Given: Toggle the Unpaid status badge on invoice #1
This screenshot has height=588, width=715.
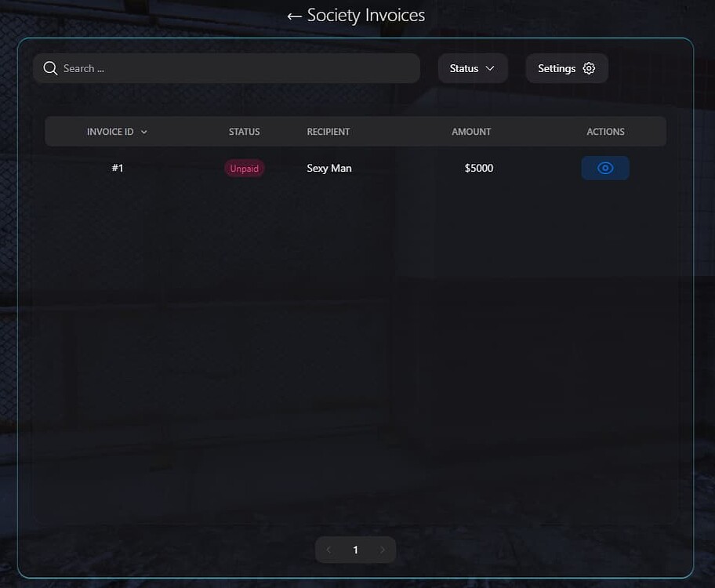Looking at the screenshot, I should [x=244, y=168].
